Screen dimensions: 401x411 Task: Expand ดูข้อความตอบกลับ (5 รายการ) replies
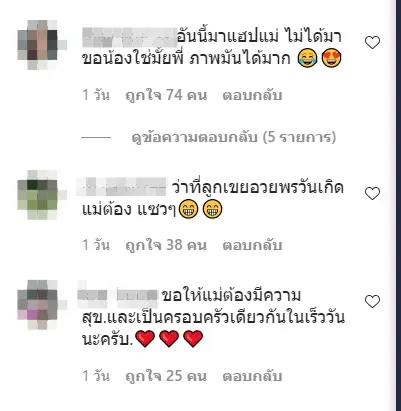tap(234, 137)
